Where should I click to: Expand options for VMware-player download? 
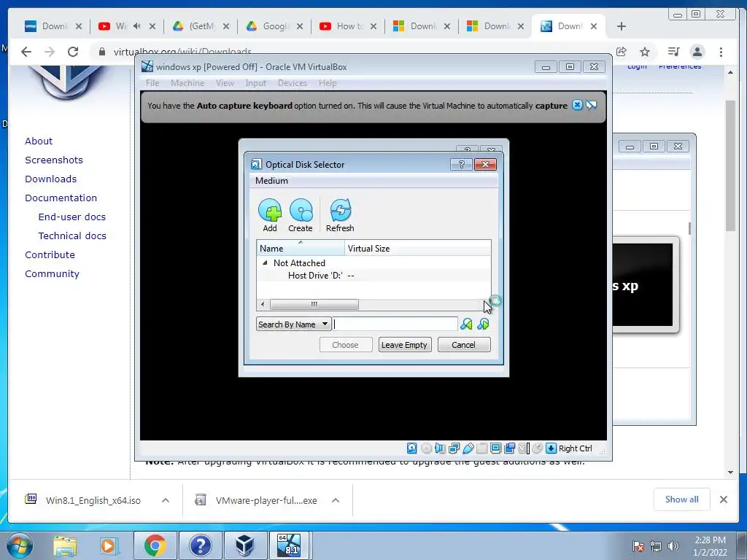coord(336,500)
